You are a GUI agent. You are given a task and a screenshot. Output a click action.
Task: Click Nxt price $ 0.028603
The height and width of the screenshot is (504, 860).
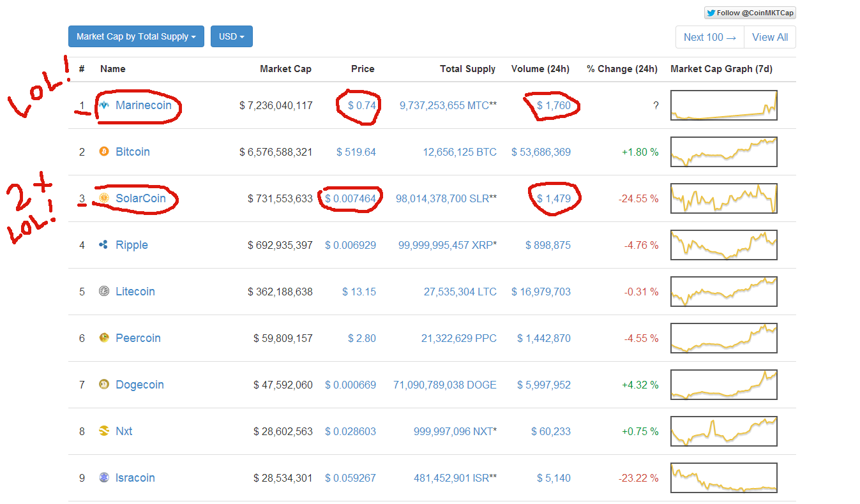click(x=351, y=431)
